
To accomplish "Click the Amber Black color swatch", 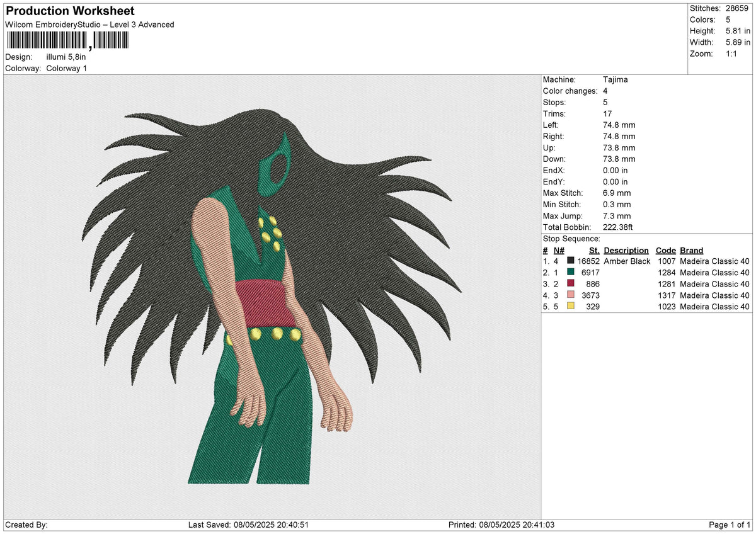I will point(571,261).
